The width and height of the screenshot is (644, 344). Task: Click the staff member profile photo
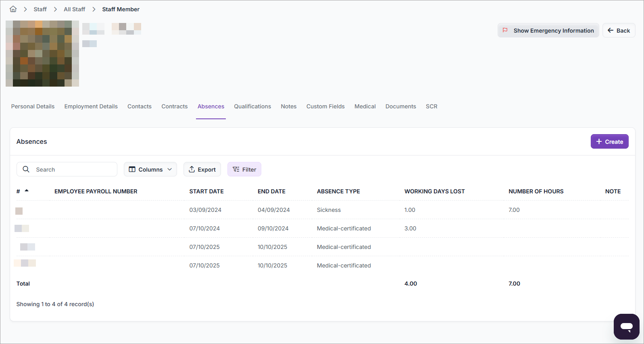42,54
